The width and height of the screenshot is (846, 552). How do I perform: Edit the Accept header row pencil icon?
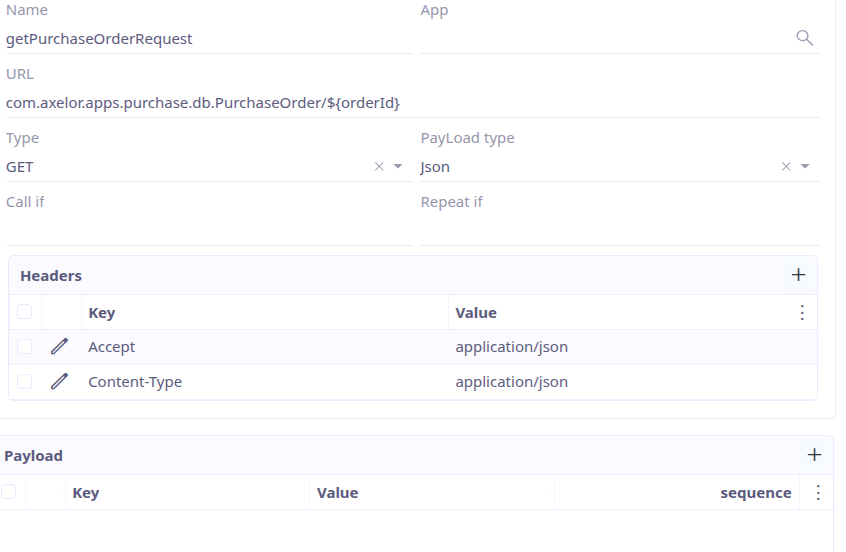(60, 347)
